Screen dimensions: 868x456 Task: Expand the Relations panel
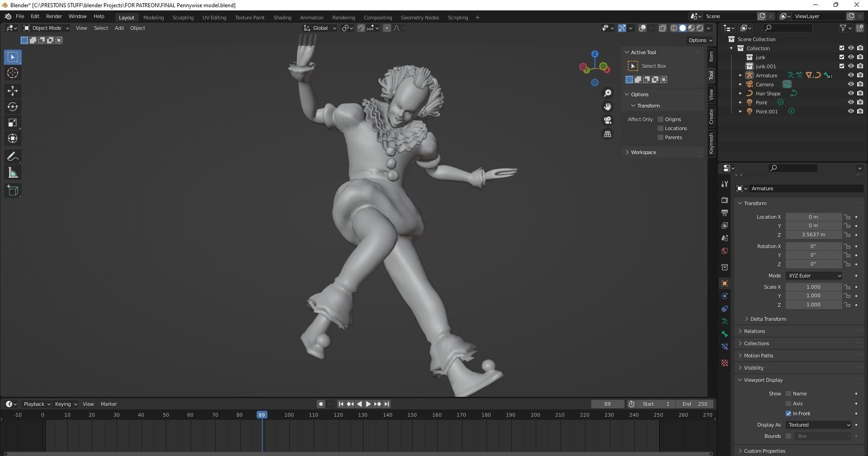pos(755,331)
